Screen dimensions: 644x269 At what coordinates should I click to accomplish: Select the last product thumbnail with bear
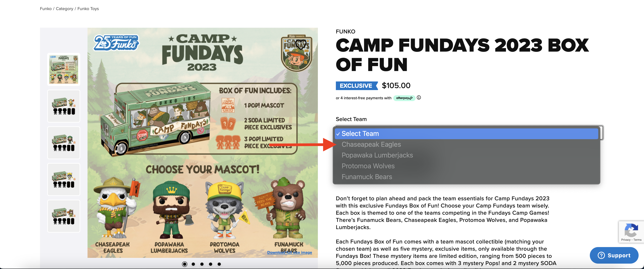pyautogui.click(x=64, y=216)
